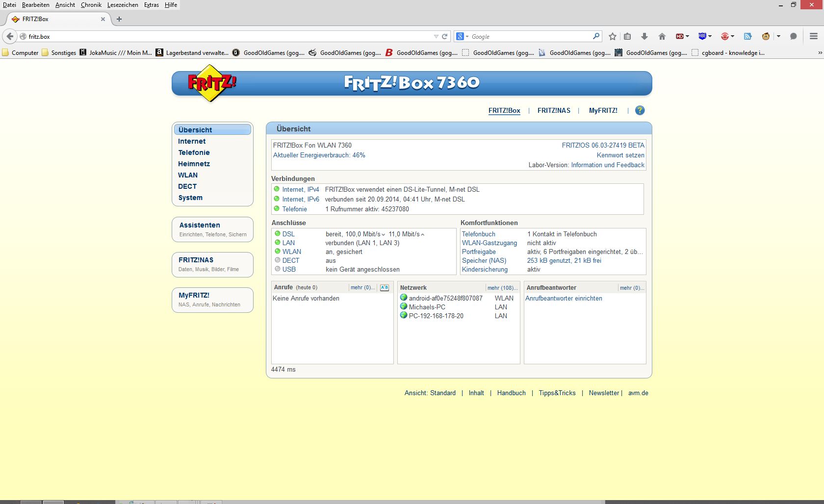Click mehr (108) in Netzwerk panel
This screenshot has height=504, width=824.
pos(502,288)
